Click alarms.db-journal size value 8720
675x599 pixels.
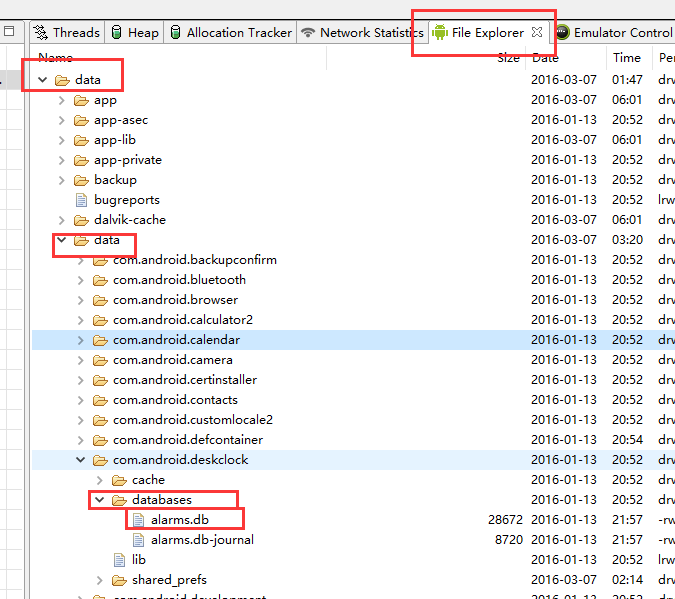point(509,540)
